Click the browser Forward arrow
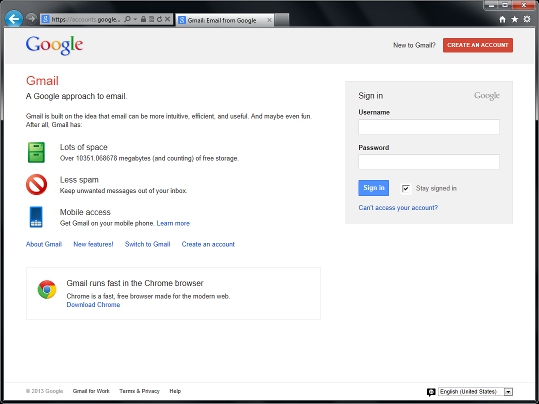Image resolution: width=539 pixels, height=404 pixels. pos(31,19)
